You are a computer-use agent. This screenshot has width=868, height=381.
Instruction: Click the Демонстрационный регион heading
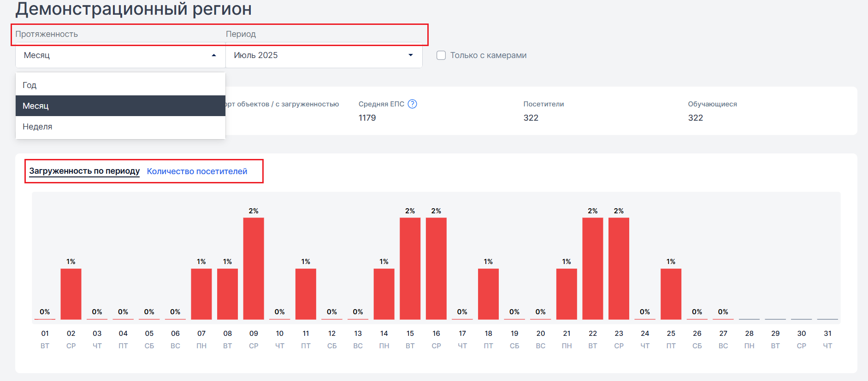134,9
